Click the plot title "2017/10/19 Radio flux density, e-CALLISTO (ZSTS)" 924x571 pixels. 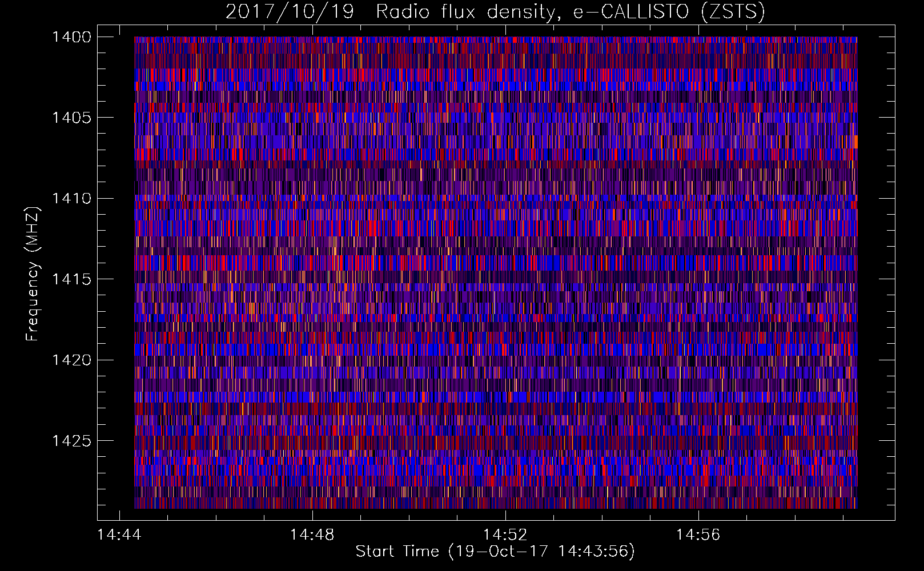[495, 12]
